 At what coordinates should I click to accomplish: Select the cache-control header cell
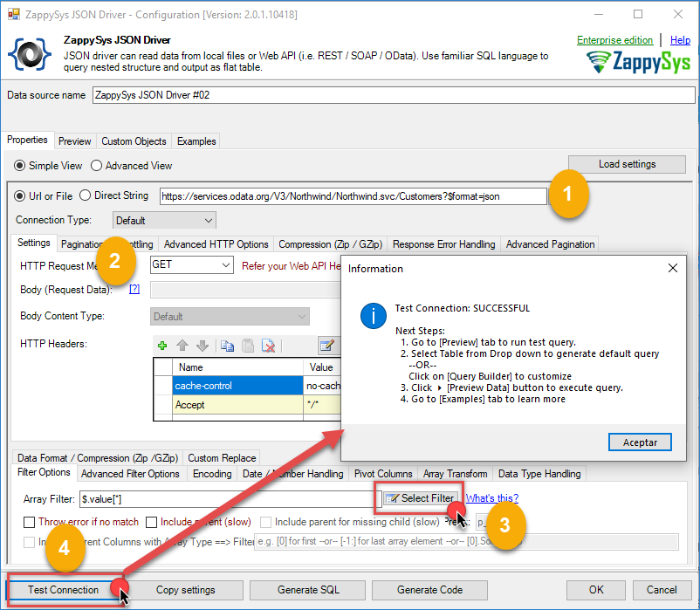click(237, 386)
